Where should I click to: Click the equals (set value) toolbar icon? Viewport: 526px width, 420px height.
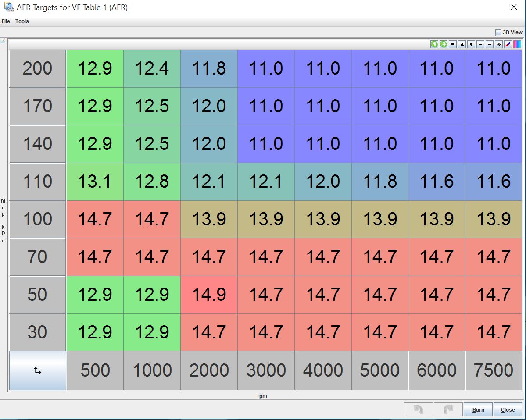pyautogui.click(x=453, y=44)
